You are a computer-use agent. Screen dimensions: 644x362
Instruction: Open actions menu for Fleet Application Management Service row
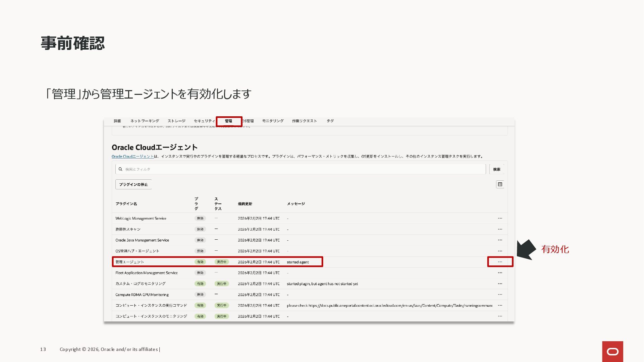coord(500,273)
